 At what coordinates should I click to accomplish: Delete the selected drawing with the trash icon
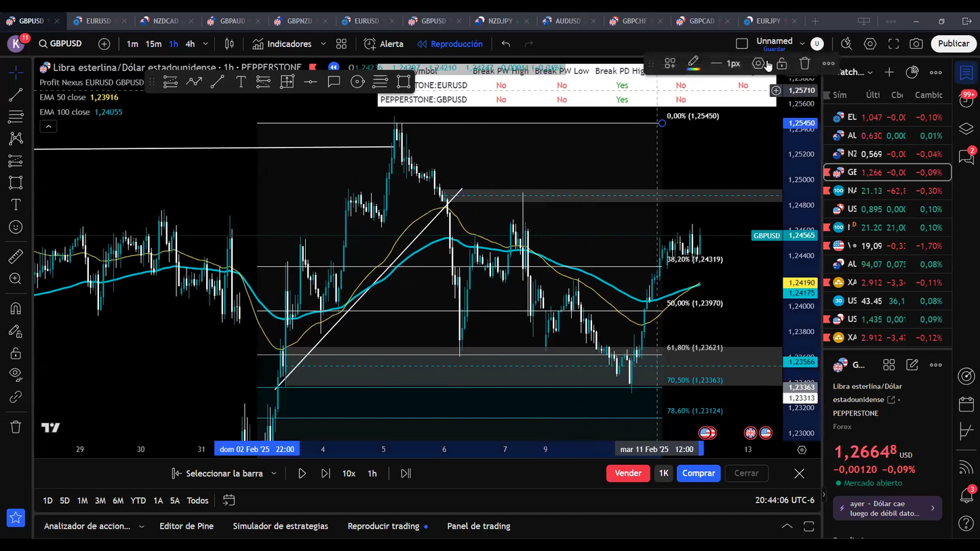[x=804, y=63]
